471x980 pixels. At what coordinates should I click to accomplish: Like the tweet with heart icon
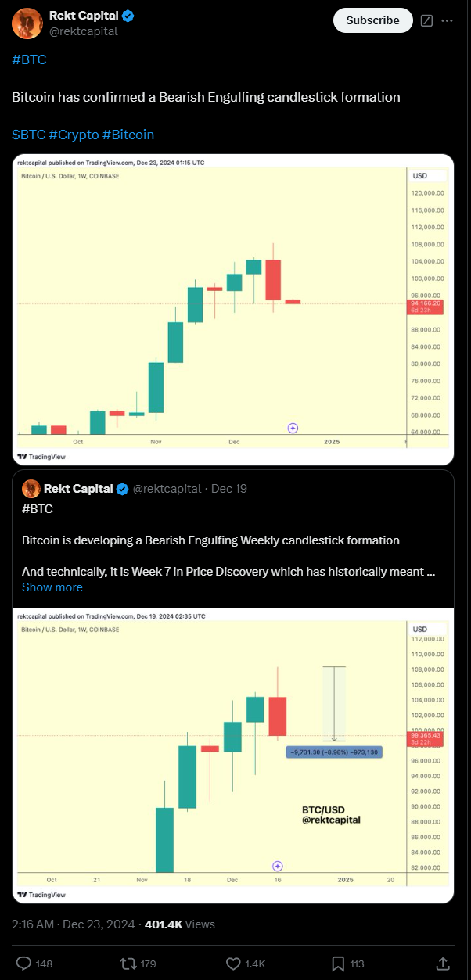point(232,963)
